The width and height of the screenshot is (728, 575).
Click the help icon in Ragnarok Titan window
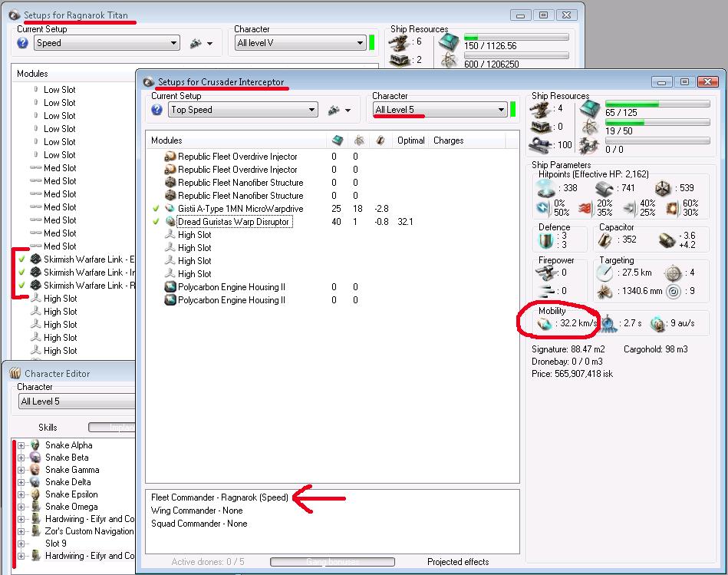tap(23, 43)
